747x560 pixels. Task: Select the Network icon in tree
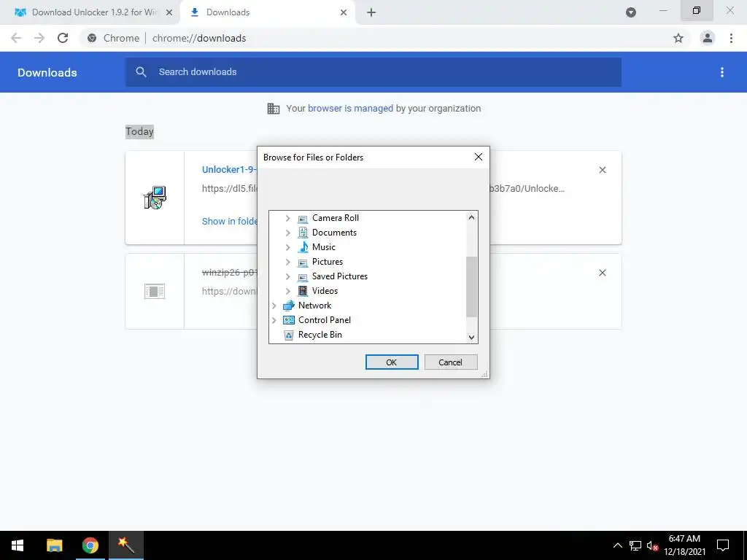coord(289,306)
